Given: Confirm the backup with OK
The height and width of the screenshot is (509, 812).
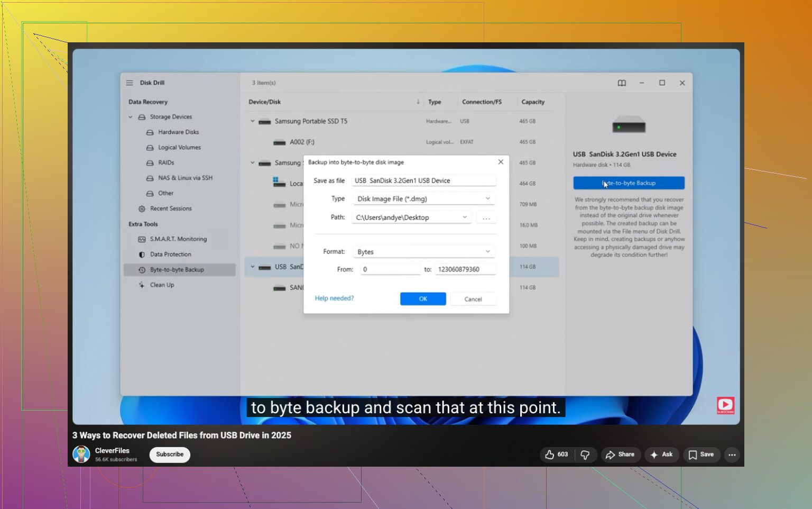Looking at the screenshot, I should coord(423,299).
